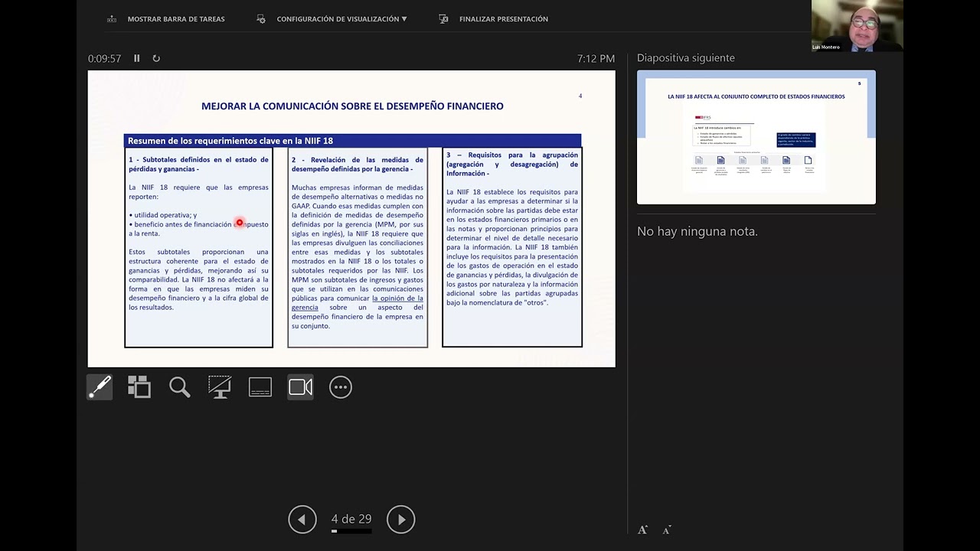The height and width of the screenshot is (551, 980).
Task: Toggle subtitles for the presentation
Action: 260,387
